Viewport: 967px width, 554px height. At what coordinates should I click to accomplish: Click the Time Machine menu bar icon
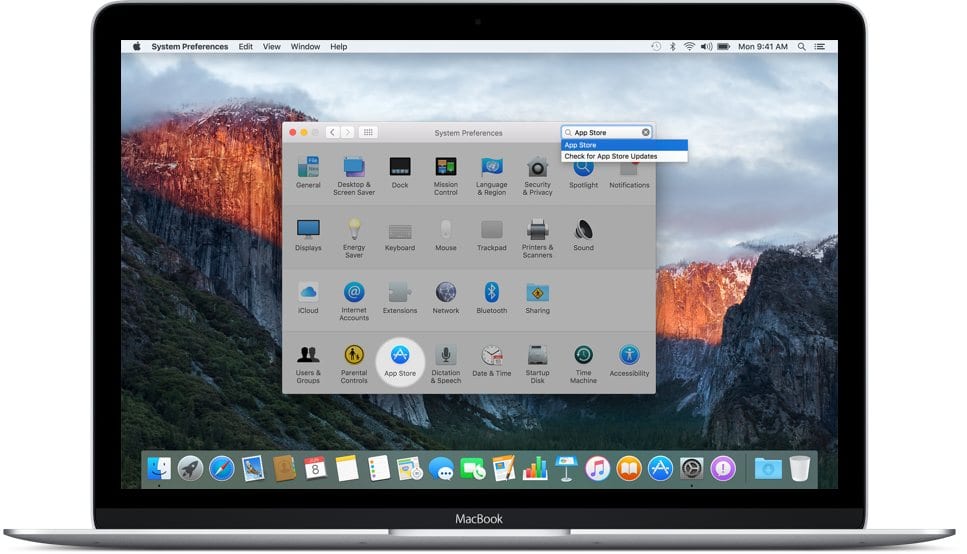(656, 46)
